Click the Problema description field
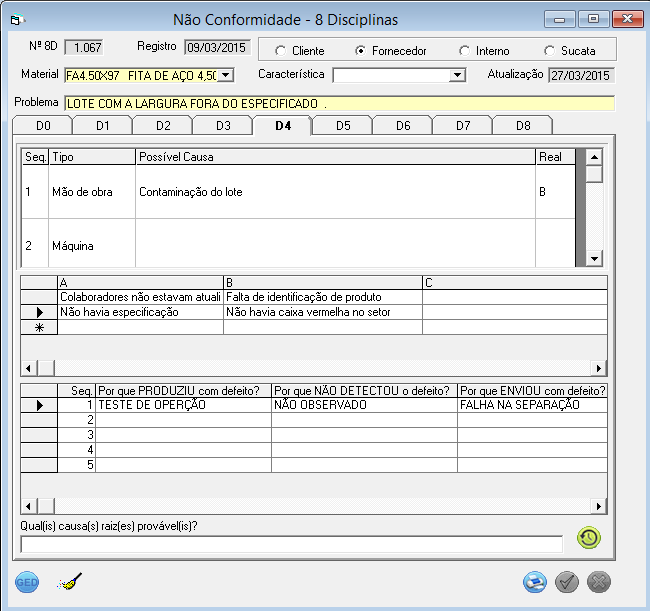Viewport: 650px width, 611px height. coord(339,103)
